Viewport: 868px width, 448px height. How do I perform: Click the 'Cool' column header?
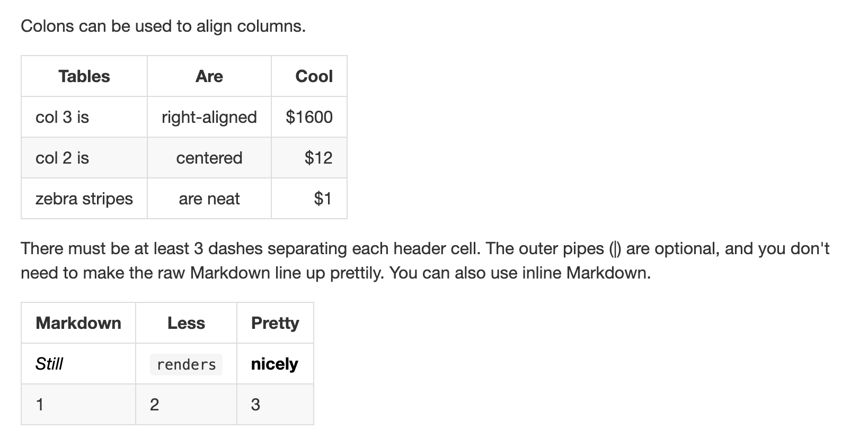click(x=309, y=76)
